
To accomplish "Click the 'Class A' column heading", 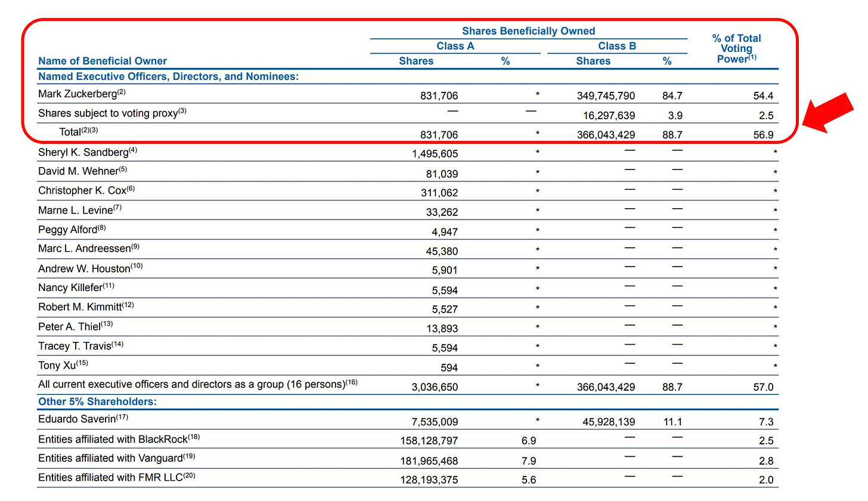I will pos(455,46).
